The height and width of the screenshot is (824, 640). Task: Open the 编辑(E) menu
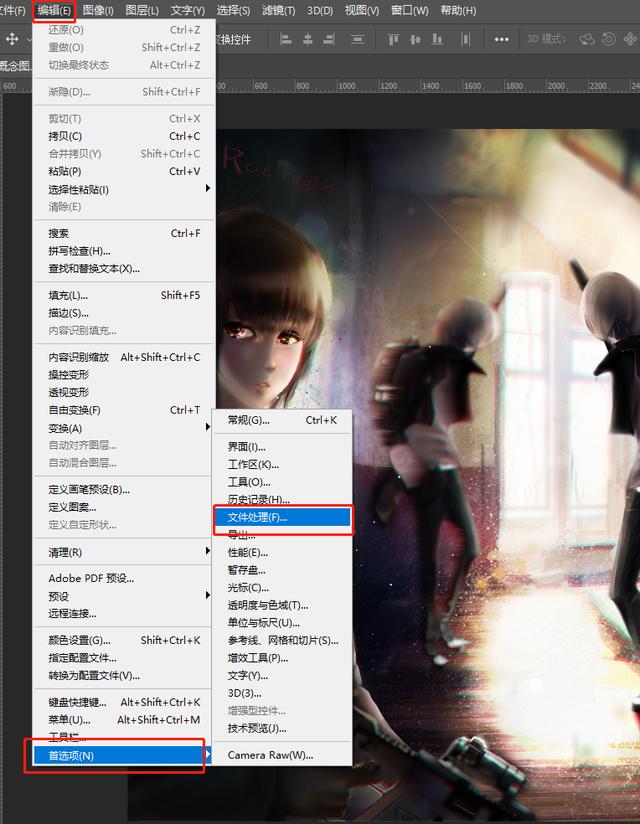click(x=54, y=11)
